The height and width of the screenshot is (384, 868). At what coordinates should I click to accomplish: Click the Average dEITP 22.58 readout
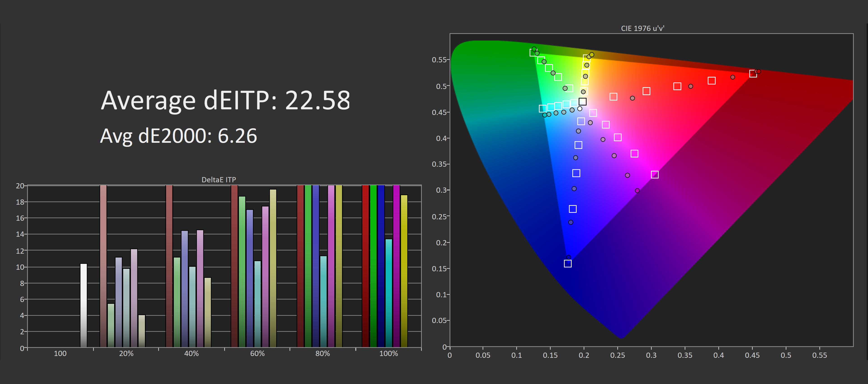[225, 100]
